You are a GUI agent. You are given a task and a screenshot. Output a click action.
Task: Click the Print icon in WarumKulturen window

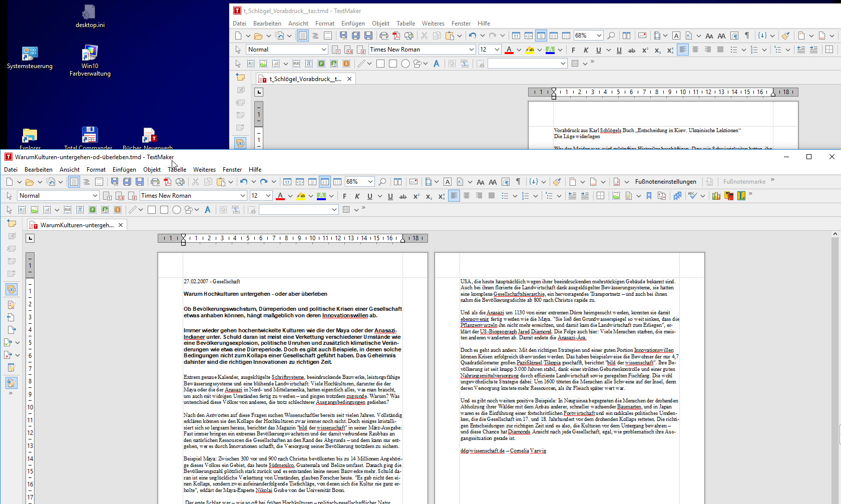pos(155,182)
